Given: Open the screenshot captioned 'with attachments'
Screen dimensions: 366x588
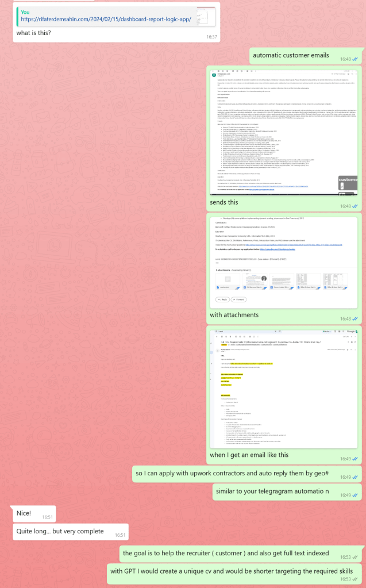Looking at the screenshot, I should [x=283, y=262].
